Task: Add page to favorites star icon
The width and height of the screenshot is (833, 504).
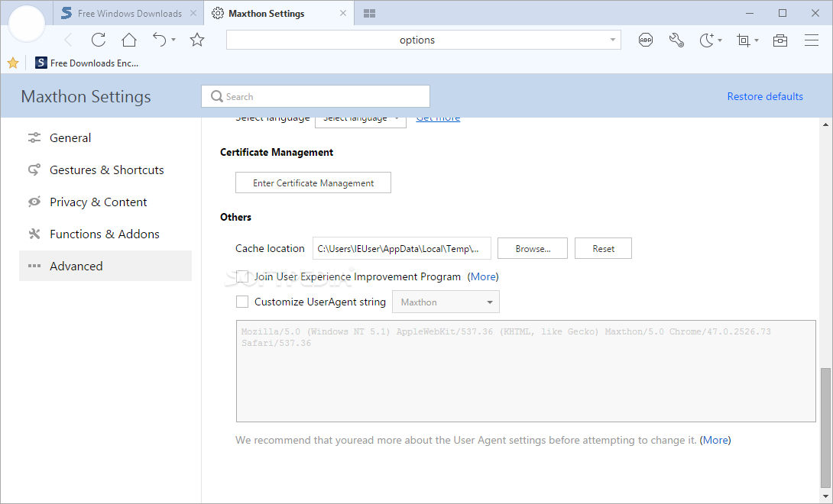Action: click(197, 40)
